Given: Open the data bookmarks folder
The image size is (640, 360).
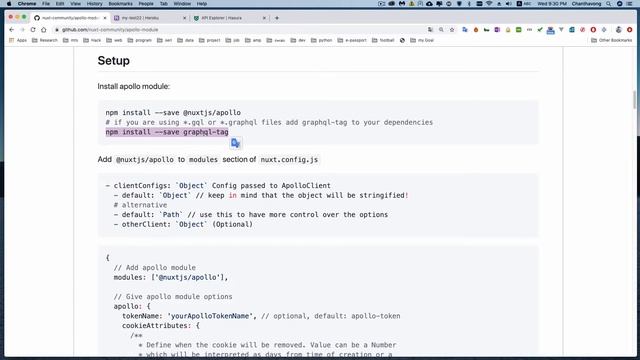Looking at the screenshot, I should pos(185,40).
